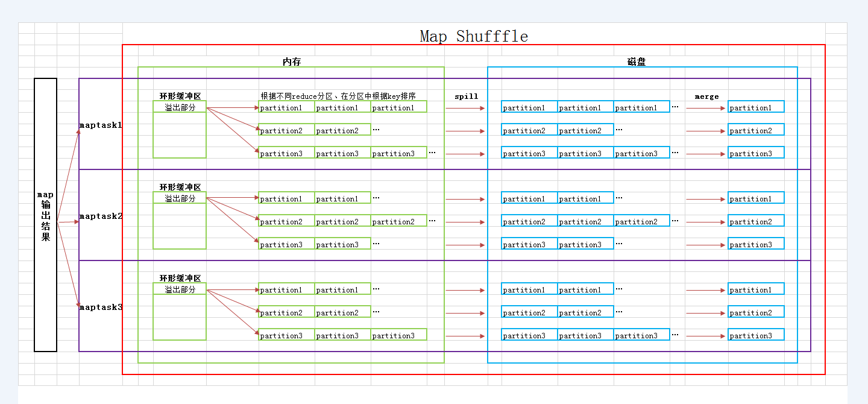Image resolution: width=868 pixels, height=404 pixels.
Task: Select third "partition1" cell in maptask1 disk row
Action: coord(641,107)
